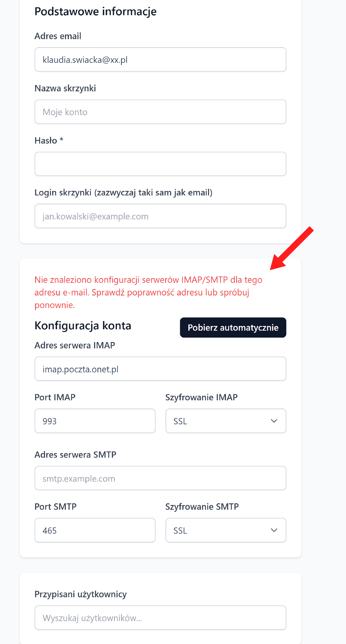This screenshot has width=346, height=644.
Task: Select the Port SMTP field
Action: pos(95,530)
